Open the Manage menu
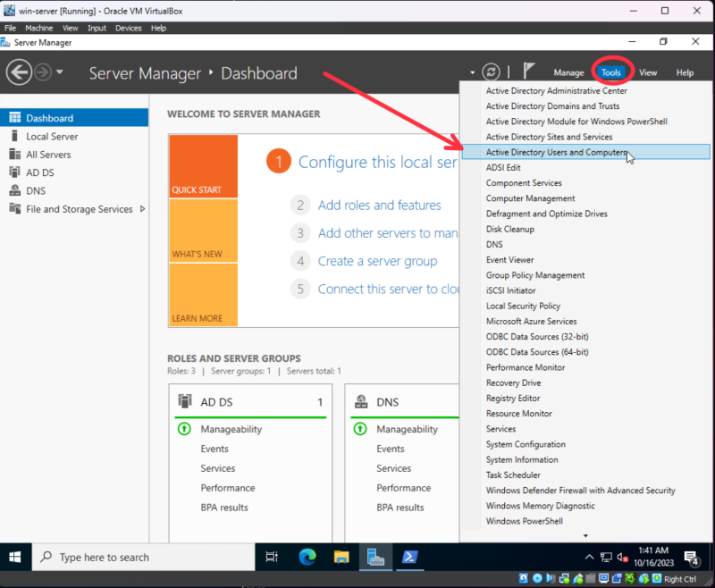Viewport: 715px width, 588px height. 568,72
